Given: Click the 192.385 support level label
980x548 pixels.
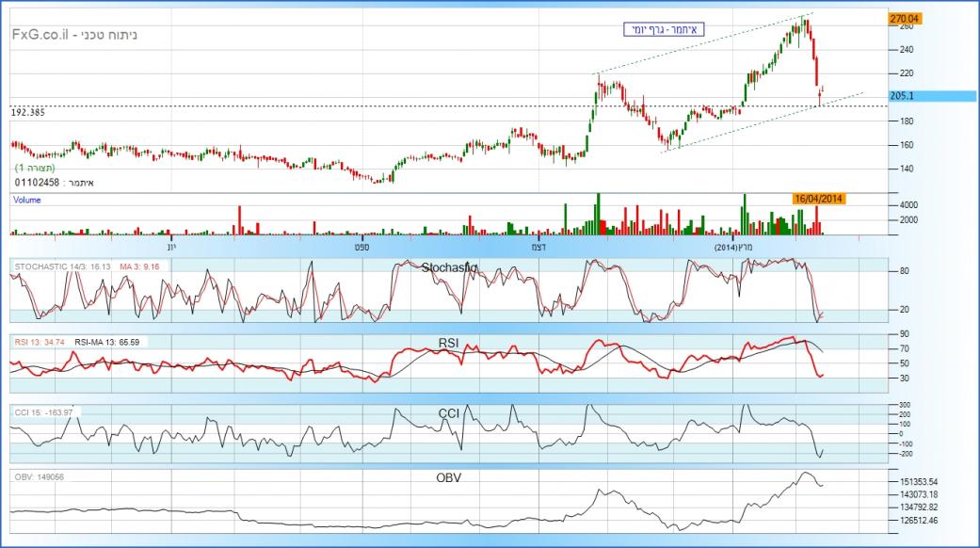Looking at the screenshot, I should [29, 112].
